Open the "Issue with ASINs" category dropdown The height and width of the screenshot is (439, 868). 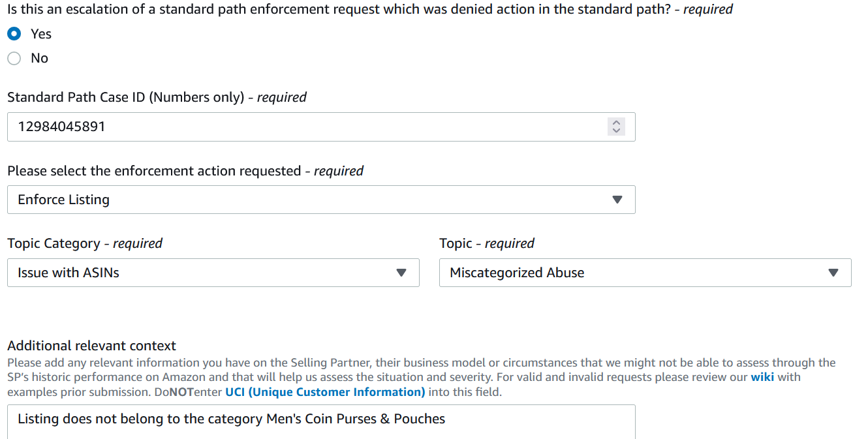tap(213, 273)
